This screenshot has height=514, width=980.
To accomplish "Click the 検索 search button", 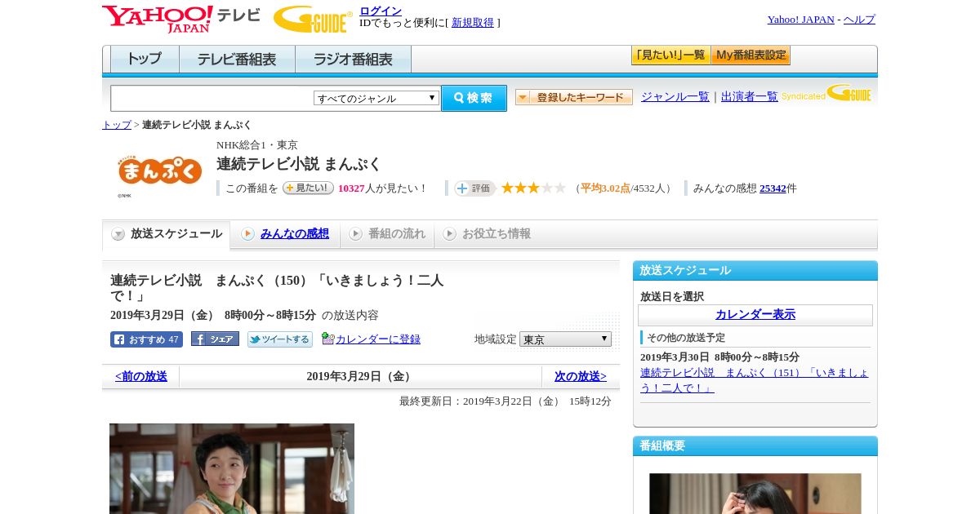I will click(474, 98).
